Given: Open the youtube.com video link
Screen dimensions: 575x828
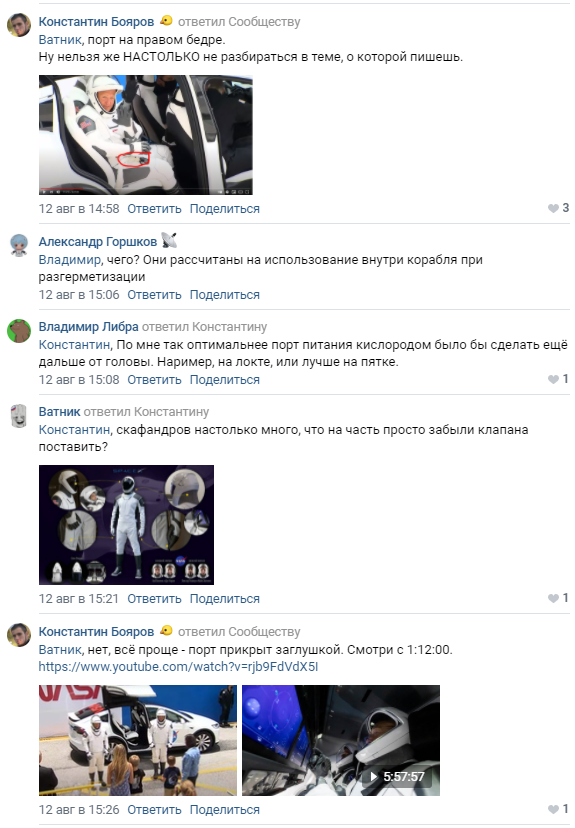Looking at the screenshot, I should click(178, 666).
